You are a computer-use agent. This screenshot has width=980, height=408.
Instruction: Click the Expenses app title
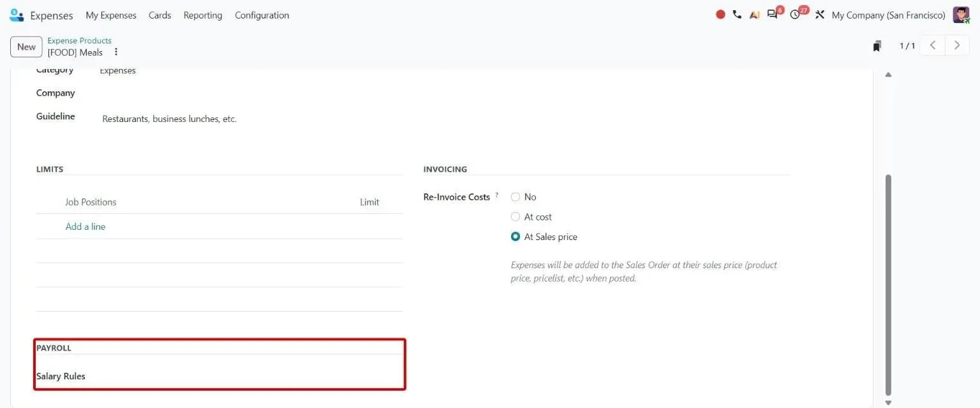52,15
